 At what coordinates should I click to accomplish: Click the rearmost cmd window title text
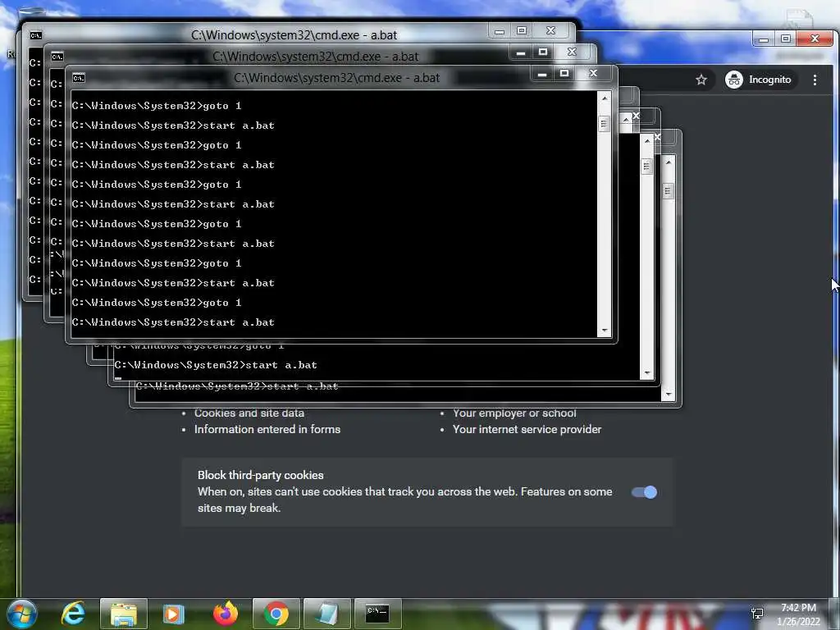click(294, 35)
